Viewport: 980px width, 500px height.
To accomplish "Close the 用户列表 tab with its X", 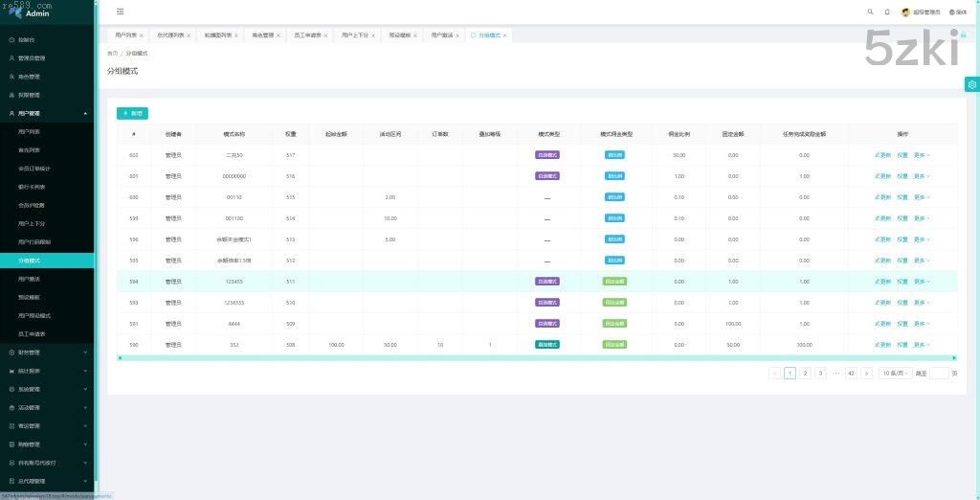I will [142, 35].
